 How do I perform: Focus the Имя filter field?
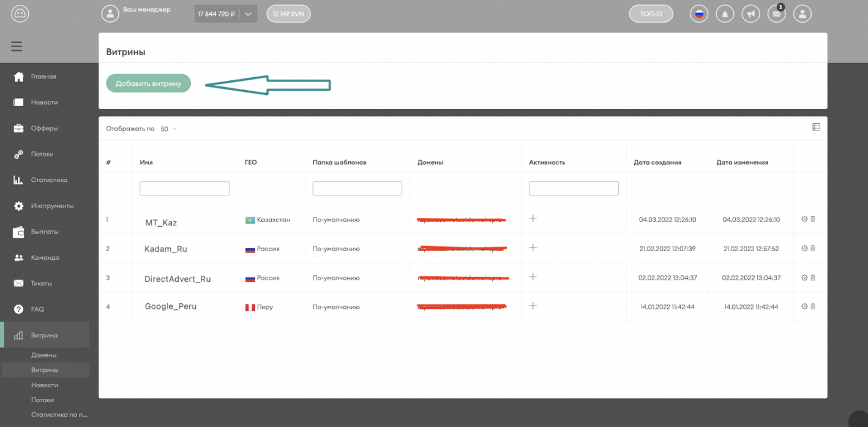click(x=184, y=188)
